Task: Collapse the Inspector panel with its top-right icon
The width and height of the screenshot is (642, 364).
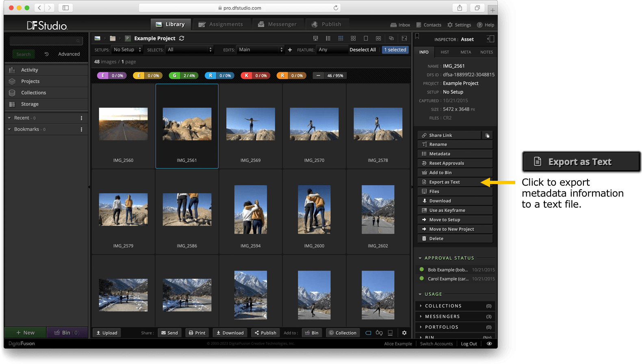Action: click(x=490, y=39)
